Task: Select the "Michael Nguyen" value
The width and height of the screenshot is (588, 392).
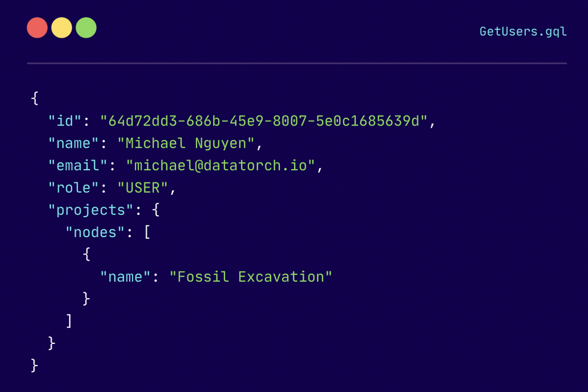Action: [186, 143]
